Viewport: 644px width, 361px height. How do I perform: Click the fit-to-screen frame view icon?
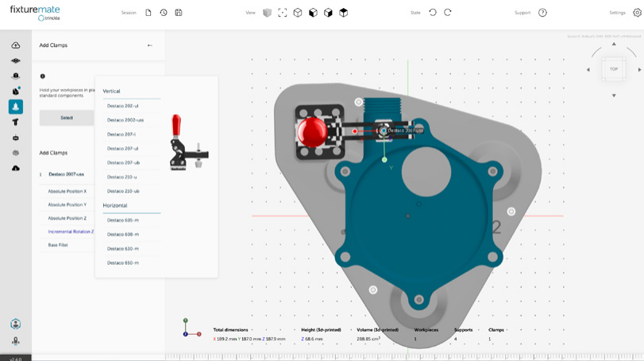coord(283,13)
